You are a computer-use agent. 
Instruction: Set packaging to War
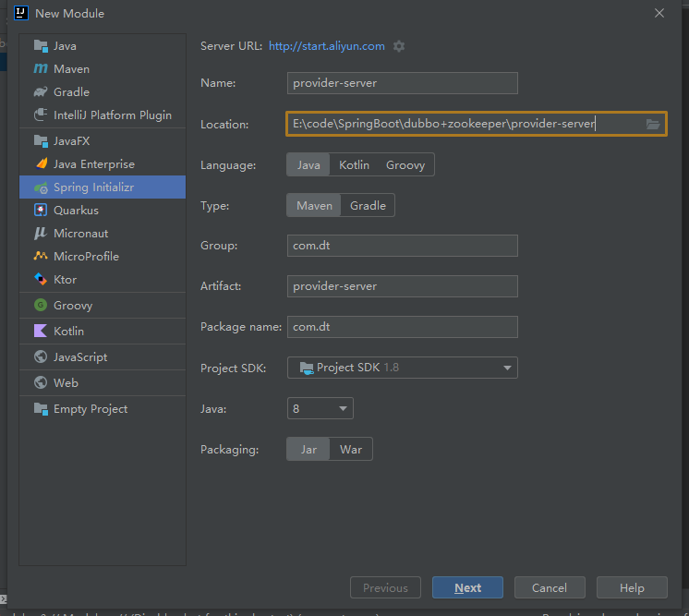351,449
